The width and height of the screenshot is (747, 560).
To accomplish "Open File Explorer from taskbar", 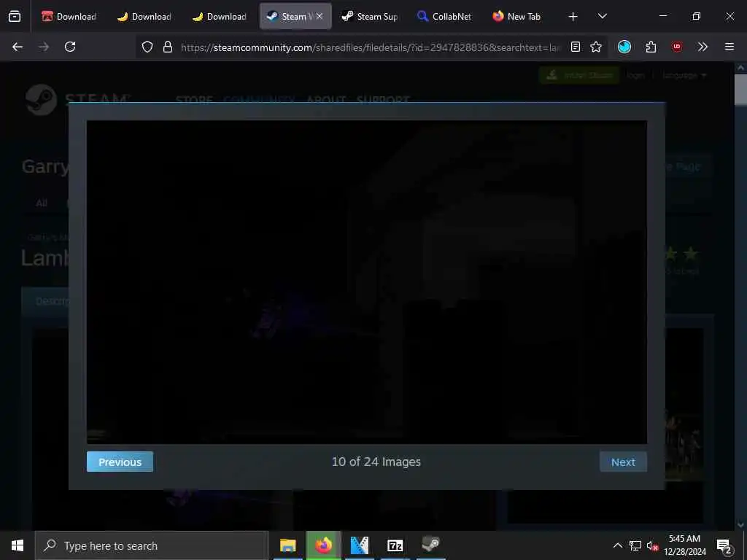I will [287, 545].
